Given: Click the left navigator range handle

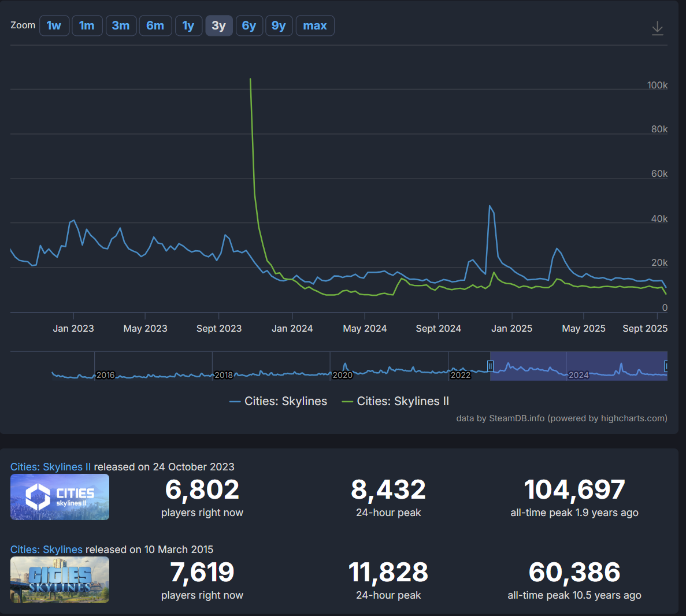Looking at the screenshot, I should point(491,366).
